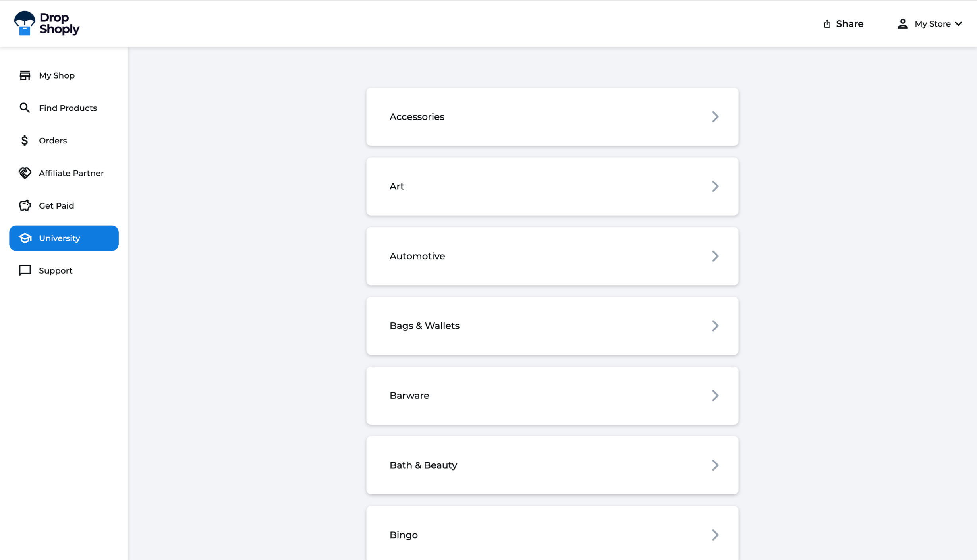Click the Support chat bubble icon
Screen dimensions: 977x560
click(x=25, y=270)
